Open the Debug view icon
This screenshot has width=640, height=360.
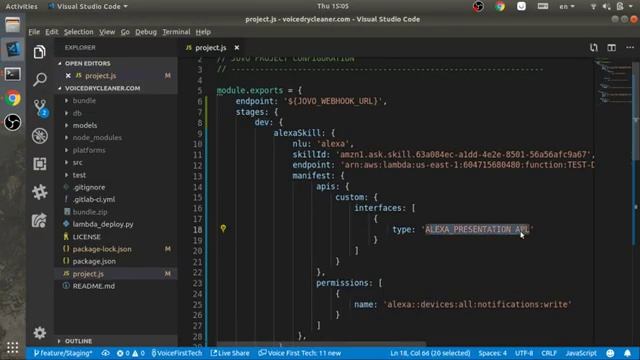pyautogui.click(x=40, y=136)
